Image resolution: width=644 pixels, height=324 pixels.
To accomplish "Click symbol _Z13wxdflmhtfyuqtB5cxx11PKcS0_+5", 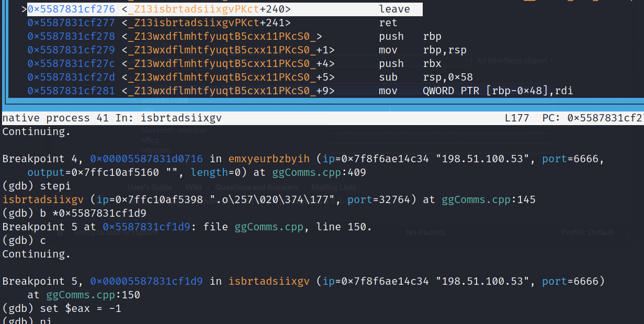I will click(228, 77).
